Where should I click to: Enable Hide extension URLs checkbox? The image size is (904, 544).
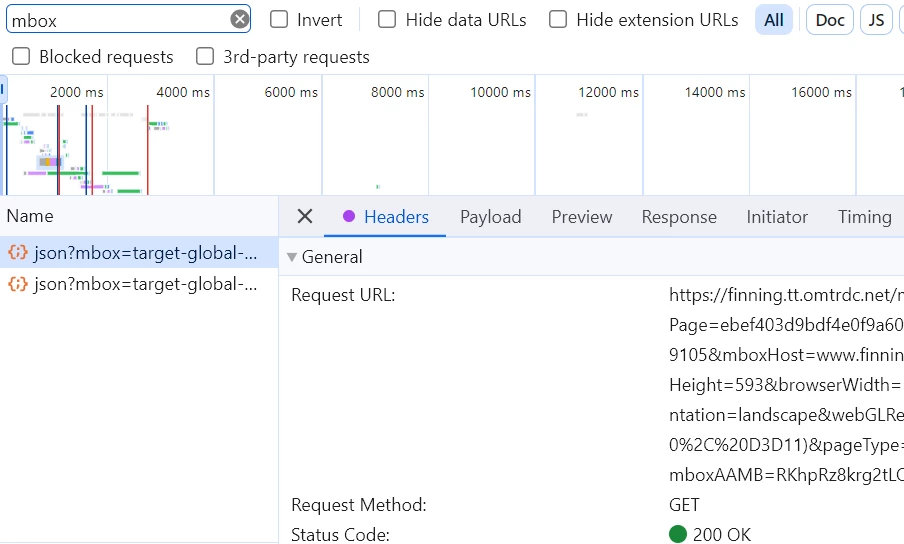[558, 19]
